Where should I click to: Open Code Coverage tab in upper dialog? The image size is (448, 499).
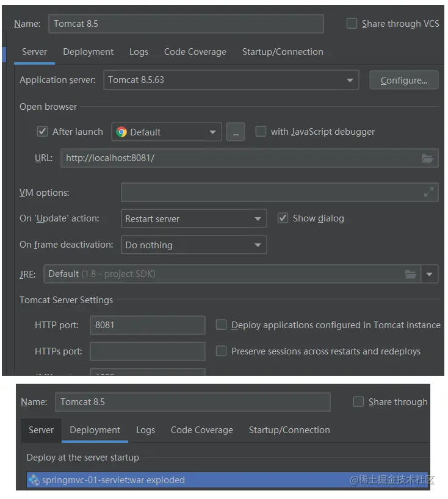tap(195, 52)
